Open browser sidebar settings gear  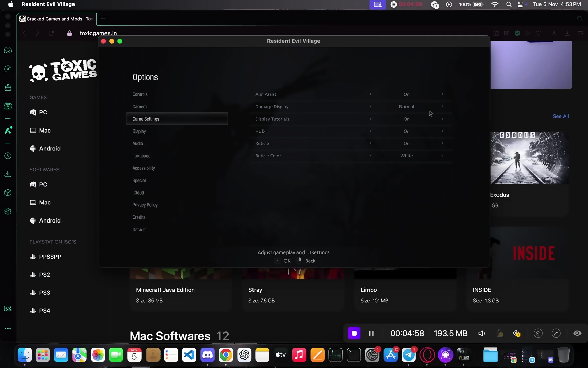tap(8, 211)
